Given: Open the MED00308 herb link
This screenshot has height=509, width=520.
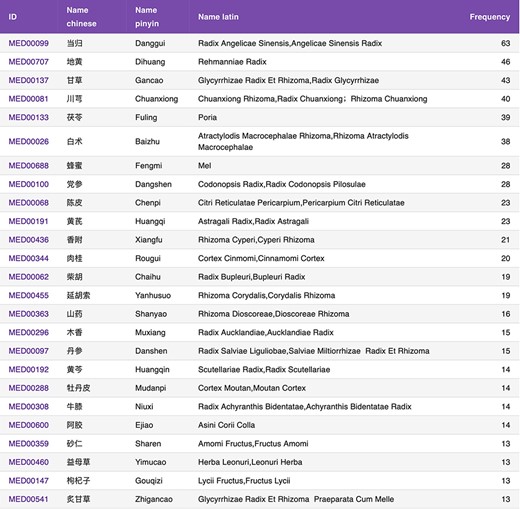Looking at the screenshot, I should (x=29, y=407).
